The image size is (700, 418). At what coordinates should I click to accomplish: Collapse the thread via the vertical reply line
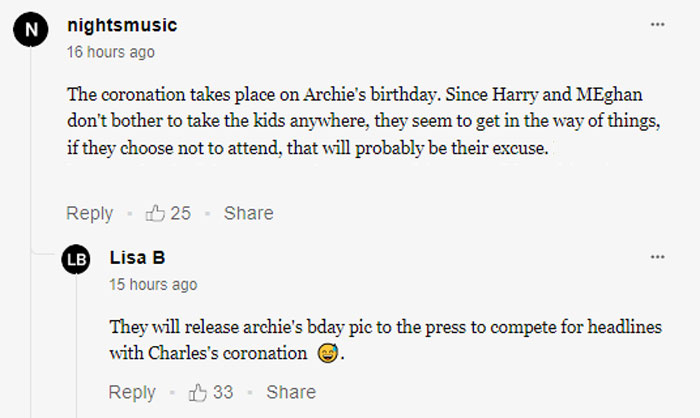pos(31,330)
